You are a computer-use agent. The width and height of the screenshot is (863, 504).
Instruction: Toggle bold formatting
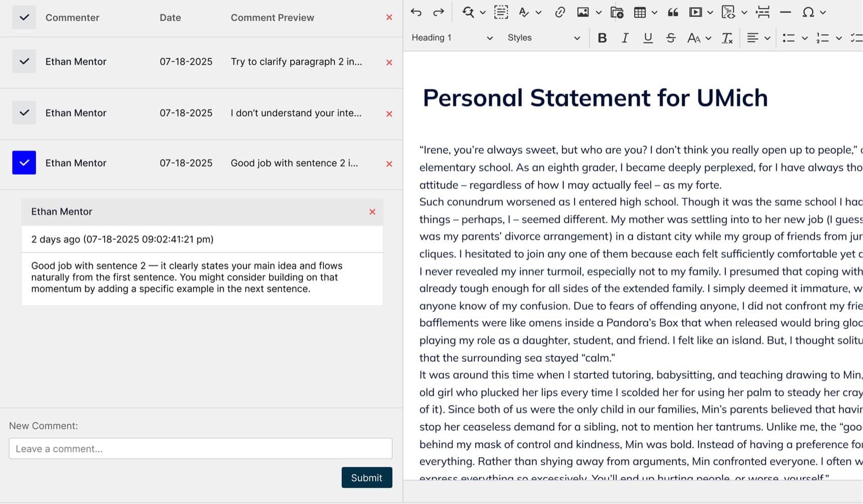(602, 38)
